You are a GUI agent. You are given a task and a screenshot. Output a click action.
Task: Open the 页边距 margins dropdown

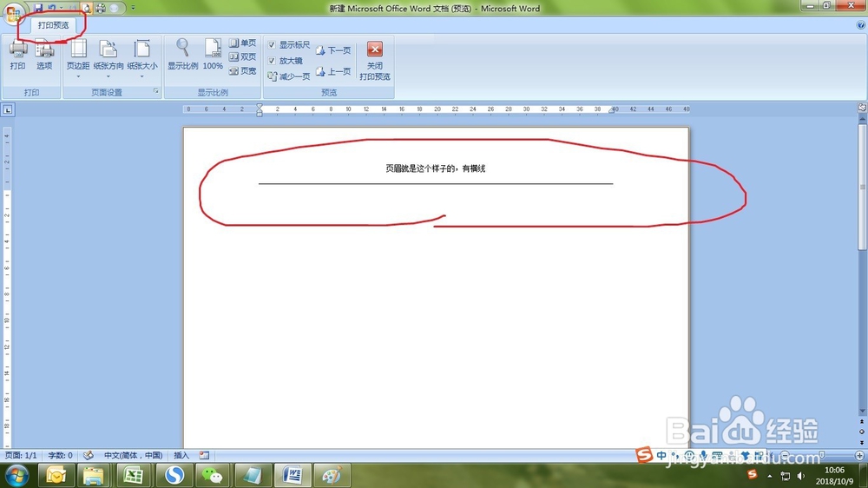78,59
